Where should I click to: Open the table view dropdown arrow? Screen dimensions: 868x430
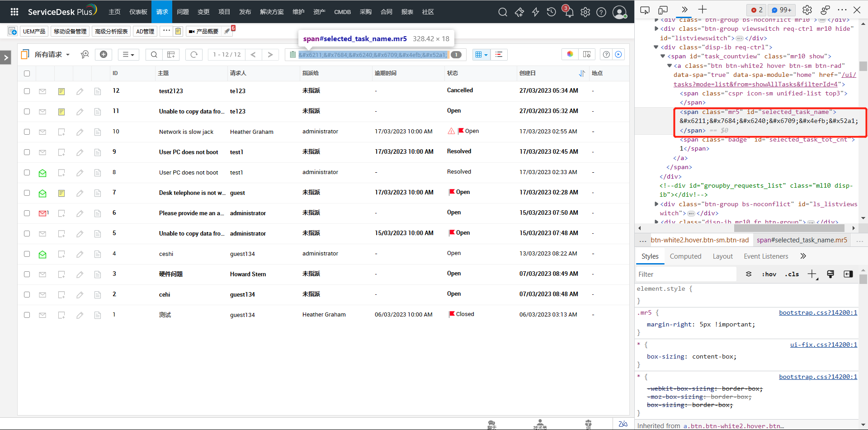[x=486, y=55]
